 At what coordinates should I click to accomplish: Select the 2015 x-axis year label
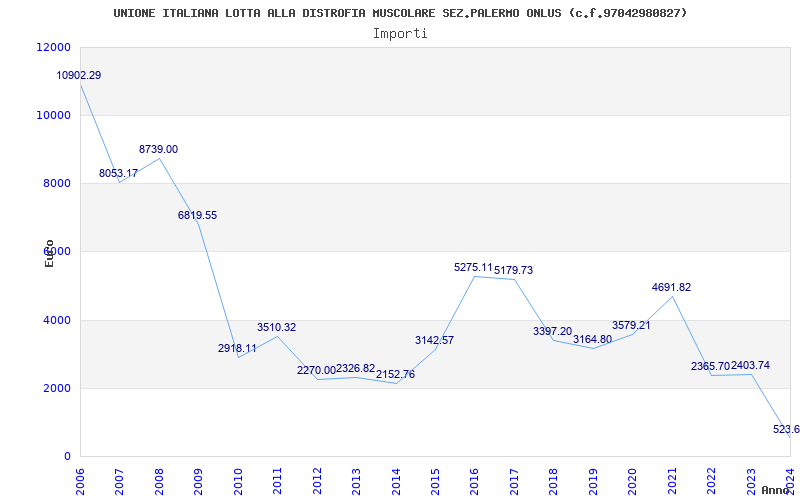(435, 481)
